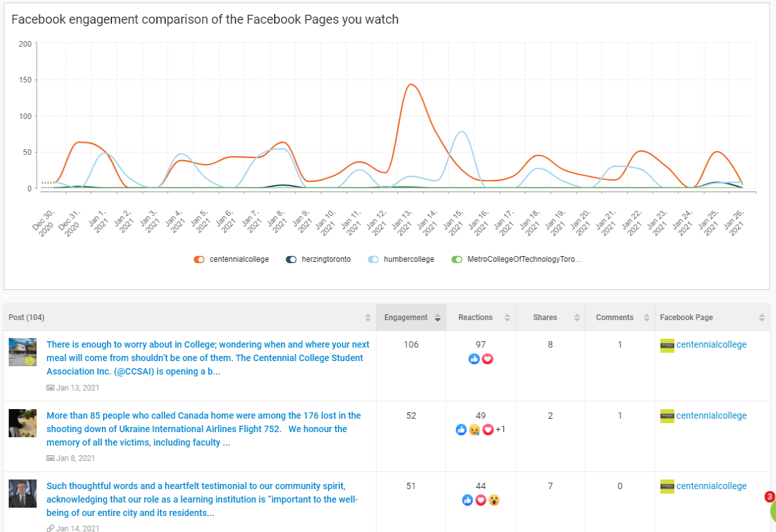776x532 pixels.
Task: Click the link icon beside Jan 14, 2021
Action: (x=50, y=529)
